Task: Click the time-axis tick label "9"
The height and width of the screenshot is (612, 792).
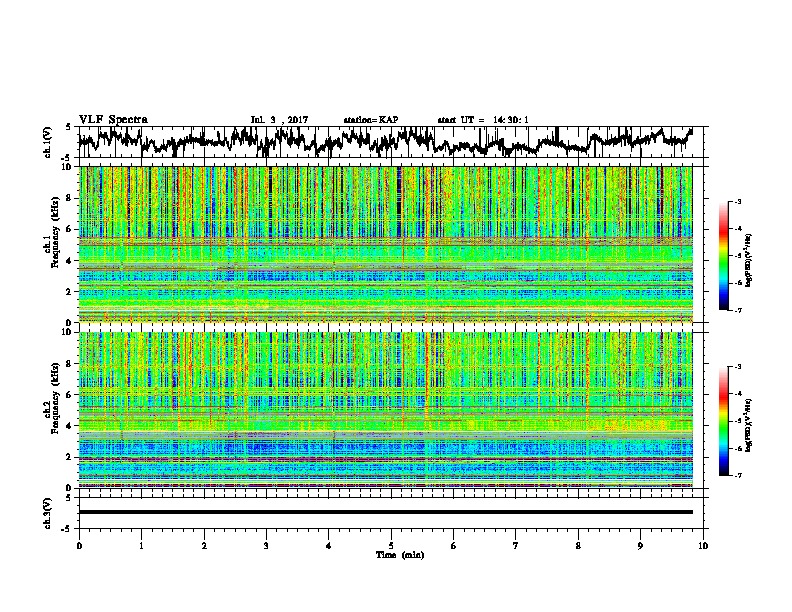Action: 640,545
